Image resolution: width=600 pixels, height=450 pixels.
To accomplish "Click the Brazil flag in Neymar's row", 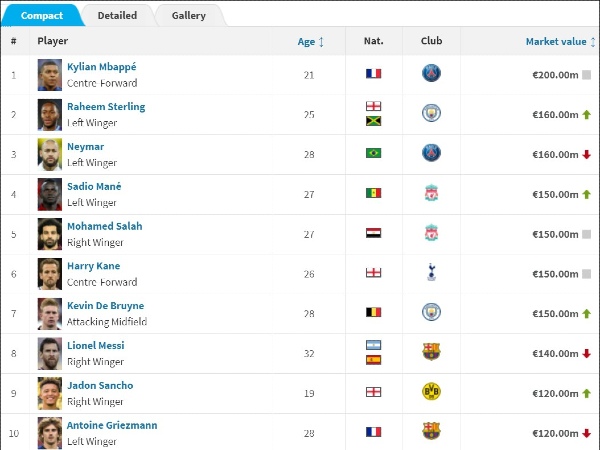I will 373,153.
